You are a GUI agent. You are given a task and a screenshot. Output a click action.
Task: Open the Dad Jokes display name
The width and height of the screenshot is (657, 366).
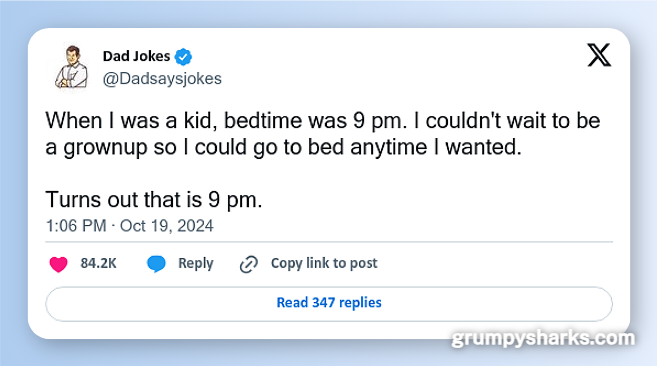click(136, 56)
